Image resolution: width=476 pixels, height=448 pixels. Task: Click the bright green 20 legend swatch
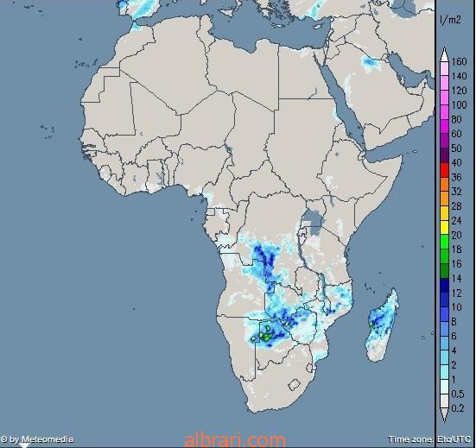click(x=444, y=242)
